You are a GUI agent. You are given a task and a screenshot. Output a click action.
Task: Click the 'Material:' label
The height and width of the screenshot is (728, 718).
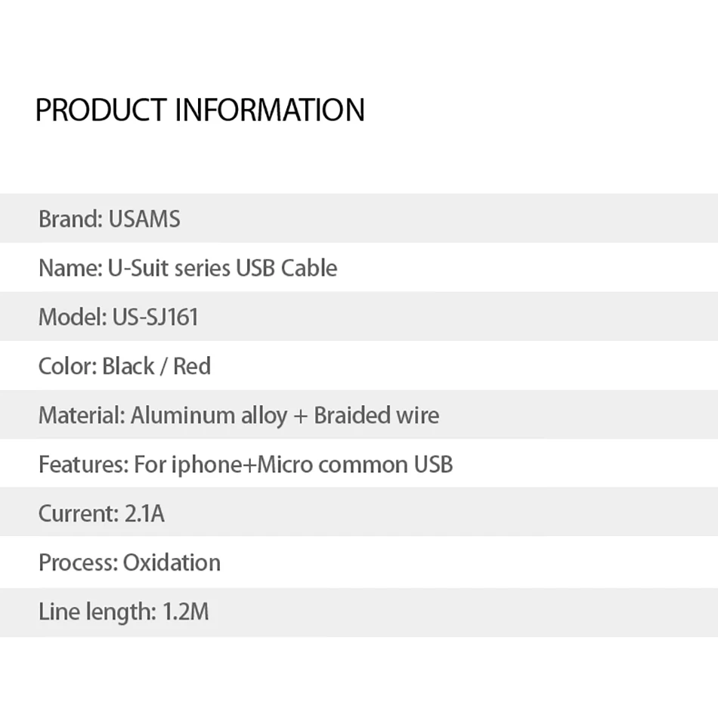coord(82,415)
